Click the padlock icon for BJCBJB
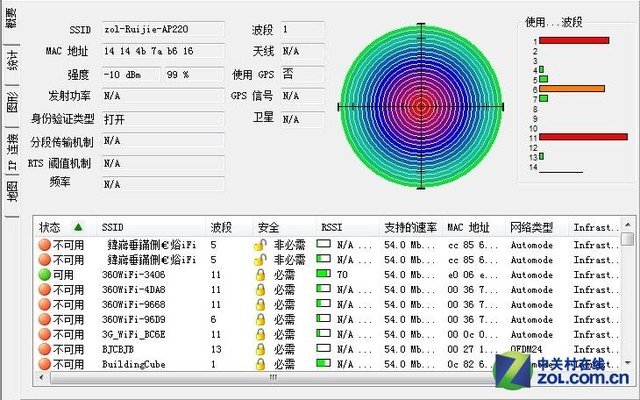The image size is (640, 400). click(x=260, y=349)
